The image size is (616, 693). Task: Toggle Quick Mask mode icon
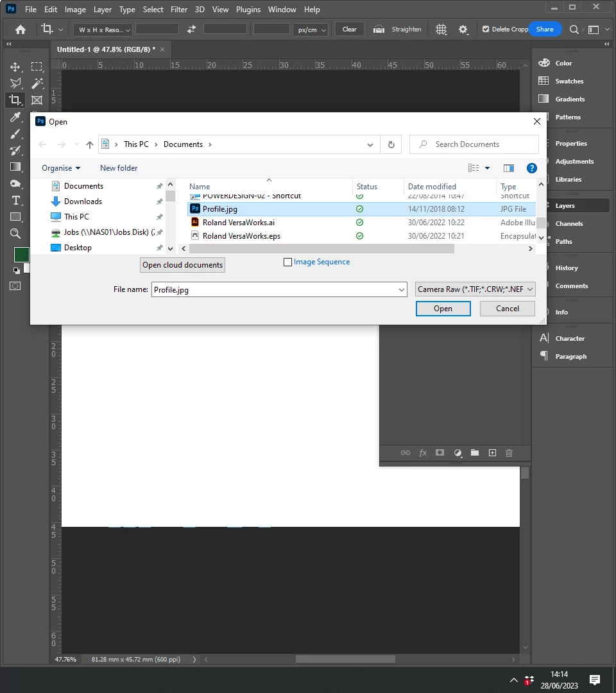click(x=15, y=286)
